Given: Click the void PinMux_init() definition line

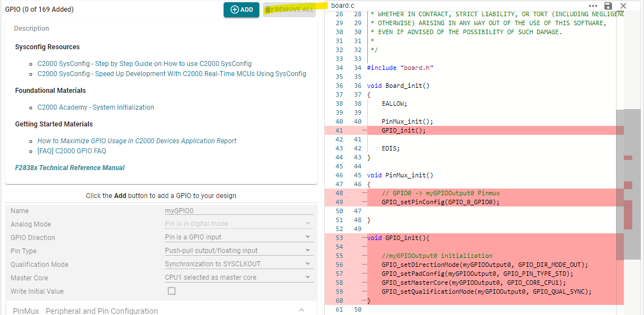Looking at the screenshot, I should tap(400, 175).
